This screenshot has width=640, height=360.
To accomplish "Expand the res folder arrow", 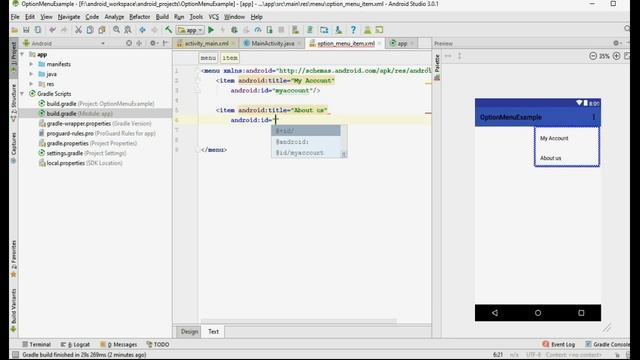I will [31, 84].
